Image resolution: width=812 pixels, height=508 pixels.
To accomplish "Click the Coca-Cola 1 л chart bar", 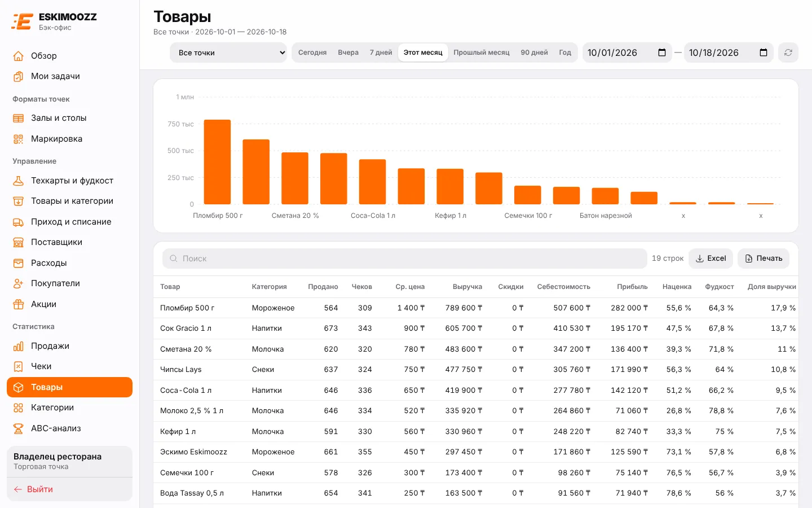I will (x=372, y=182).
